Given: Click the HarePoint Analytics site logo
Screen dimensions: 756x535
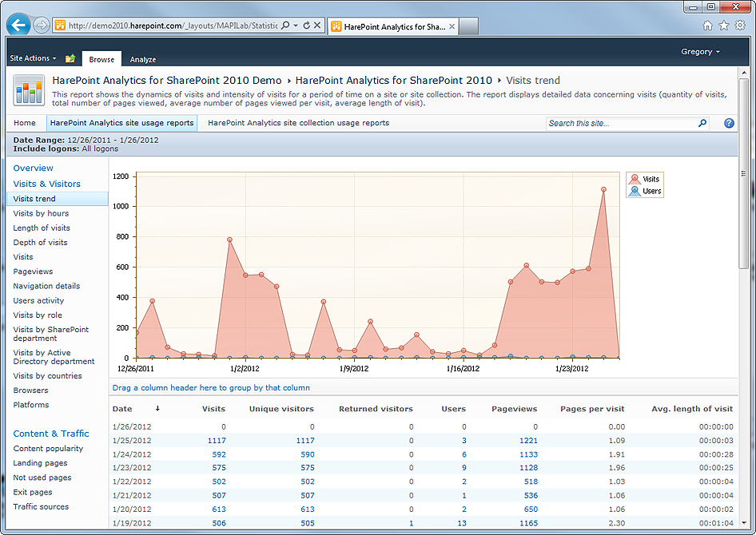Looking at the screenshot, I should [29, 90].
